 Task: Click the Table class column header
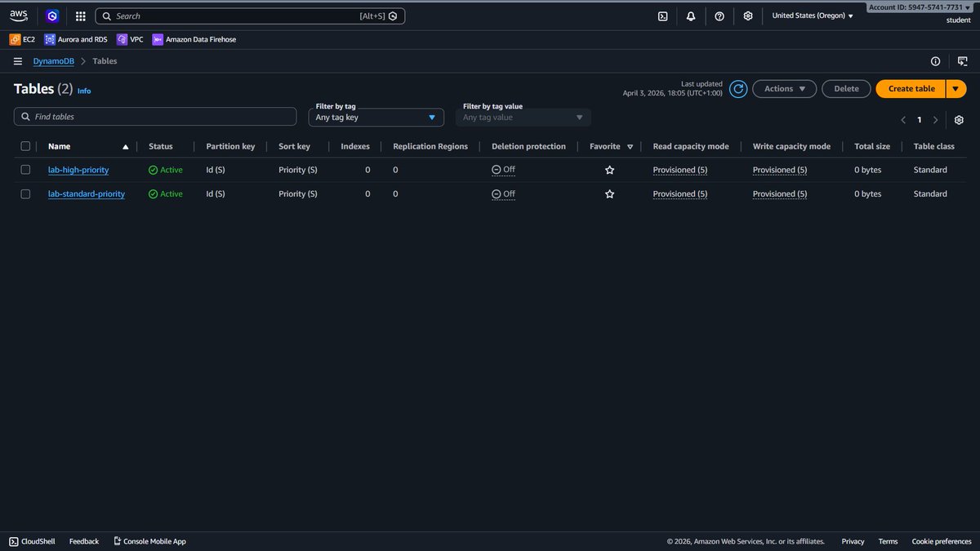pyautogui.click(x=934, y=146)
